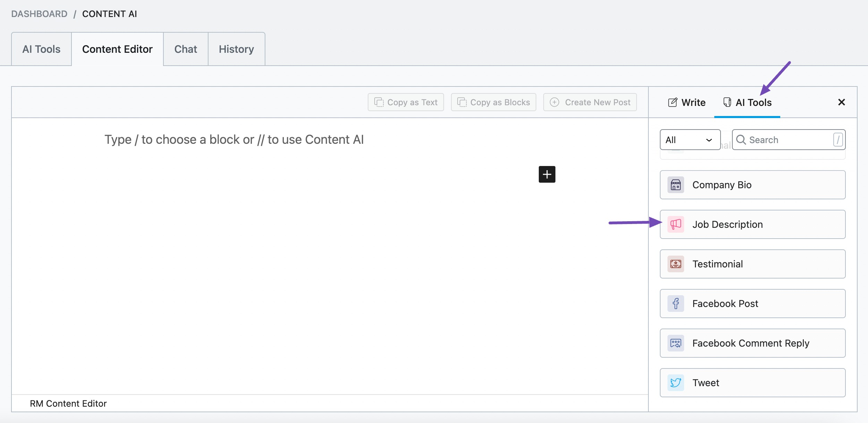The height and width of the screenshot is (423, 868).
Task: Close the AI sidebar panel
Action: pos(841,102)
